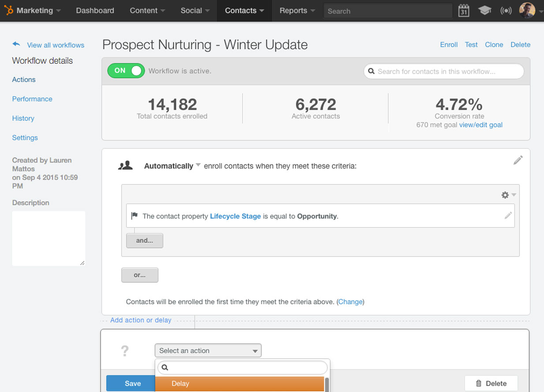Open the Content menu
544x392 pixels.
(147, 11)
